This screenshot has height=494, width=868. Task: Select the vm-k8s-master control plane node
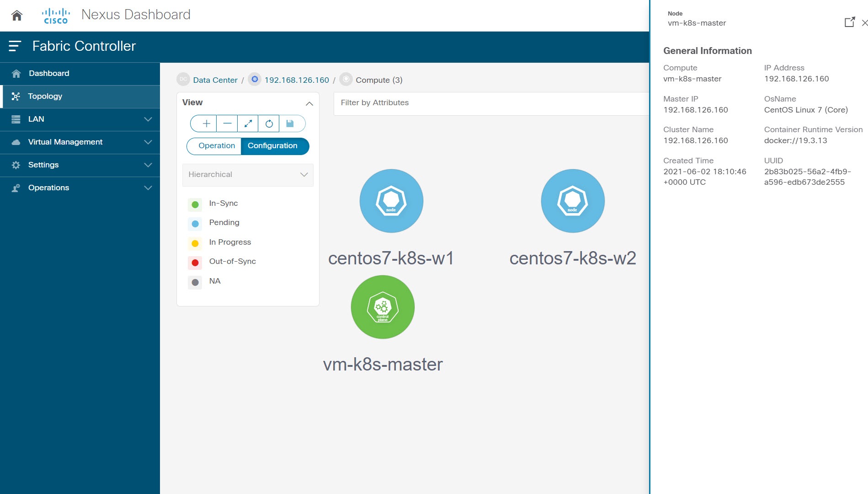click(383, 307)
